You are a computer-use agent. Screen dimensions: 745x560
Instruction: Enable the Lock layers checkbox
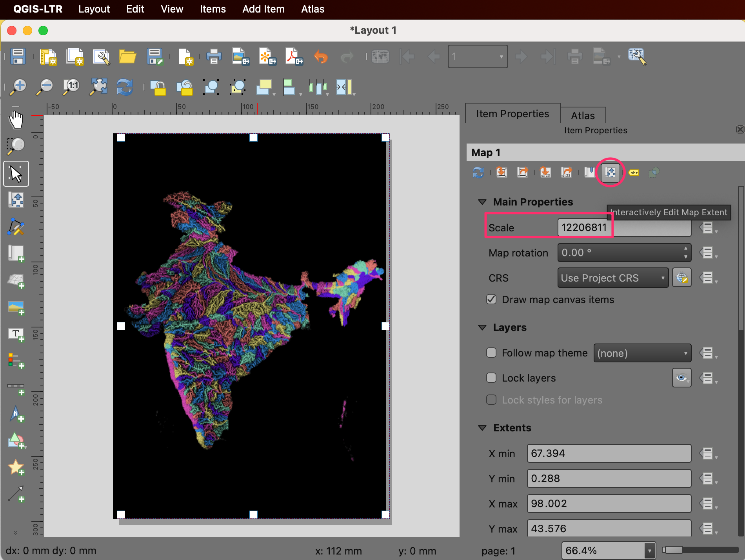(x=491, y=378)
